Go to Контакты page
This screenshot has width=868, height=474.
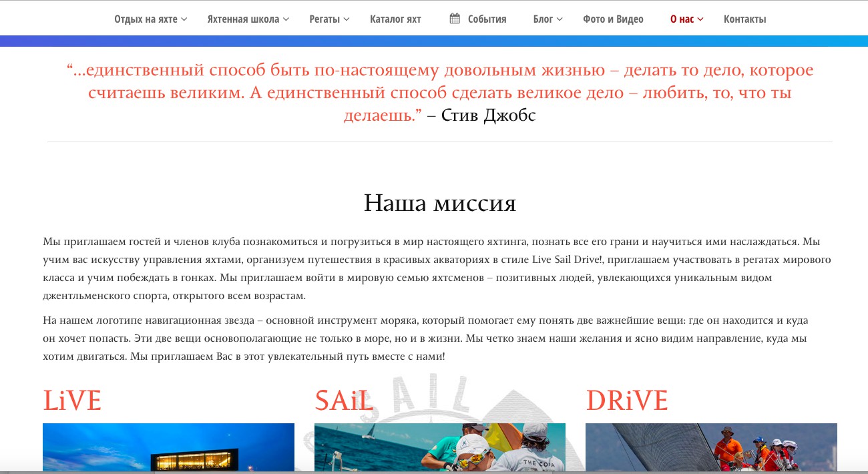[744, 19]
